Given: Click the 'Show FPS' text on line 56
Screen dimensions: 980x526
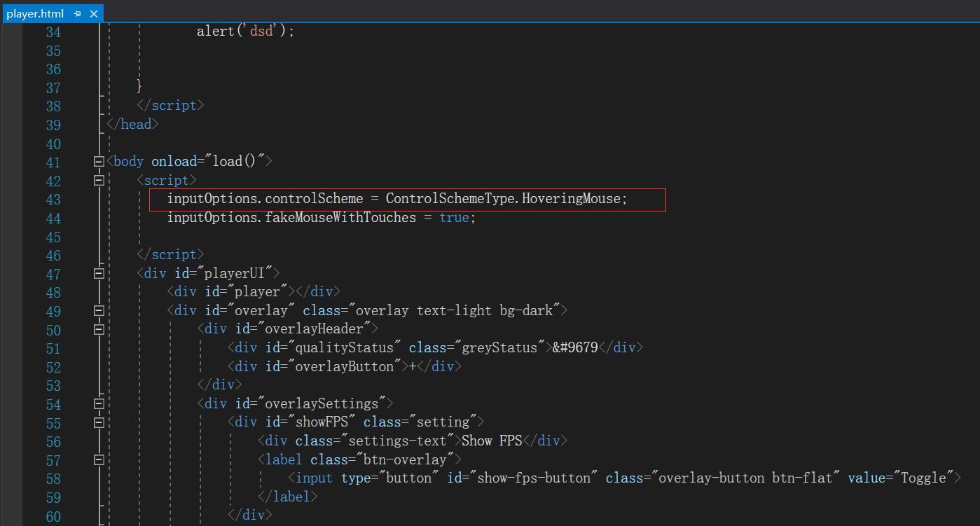Looking at the screenshot, I should click(x=492, y=441).
